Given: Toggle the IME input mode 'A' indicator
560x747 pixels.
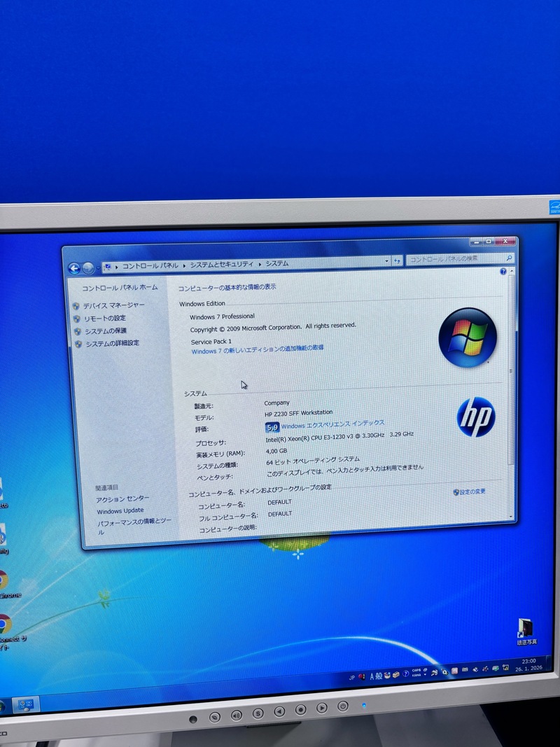Looking at the screenshot, I should pyautogui.click(x=372, y=676).
